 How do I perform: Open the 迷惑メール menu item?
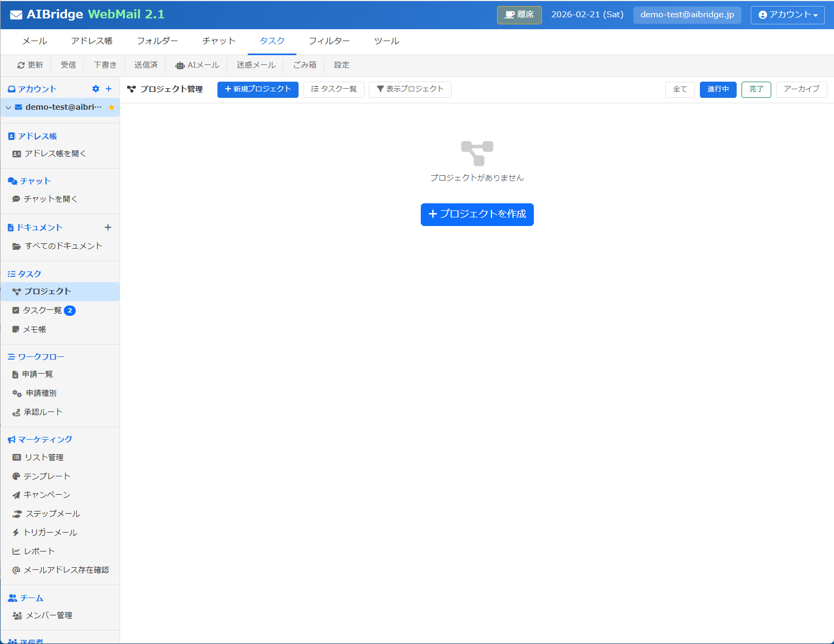point(255,65)
